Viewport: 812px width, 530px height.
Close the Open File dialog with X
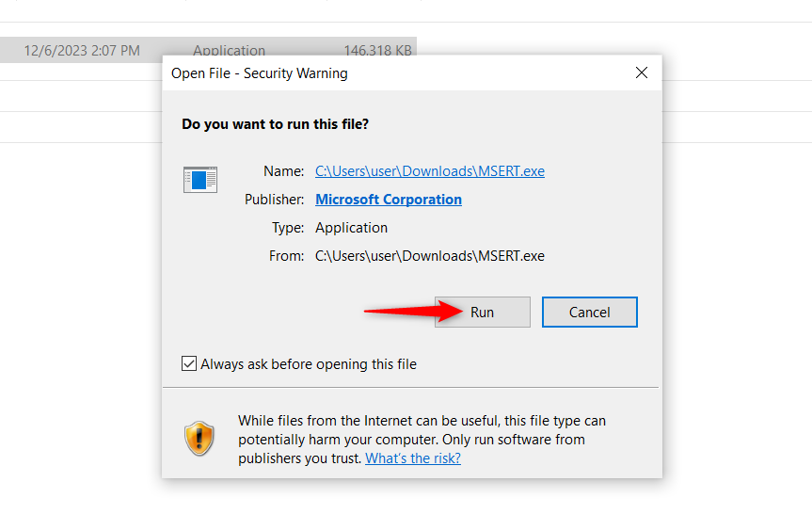642,72
